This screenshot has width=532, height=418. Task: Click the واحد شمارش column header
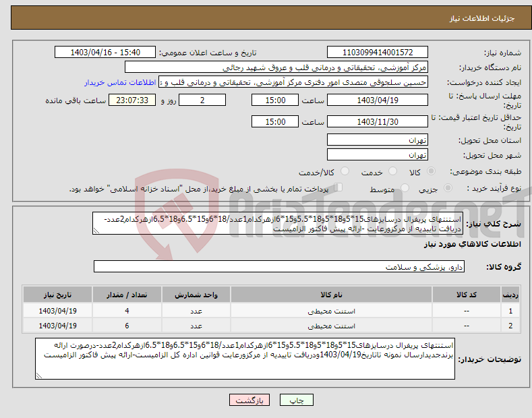pyautogui.click(x=196, y=295)
